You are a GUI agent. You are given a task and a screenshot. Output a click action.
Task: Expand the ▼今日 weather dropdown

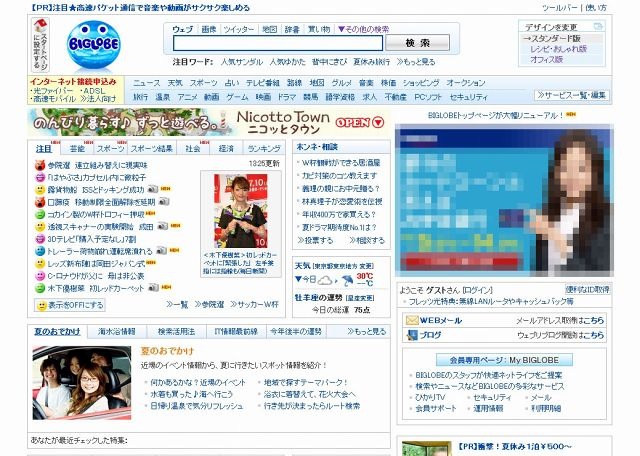click(x=305, y=279)
